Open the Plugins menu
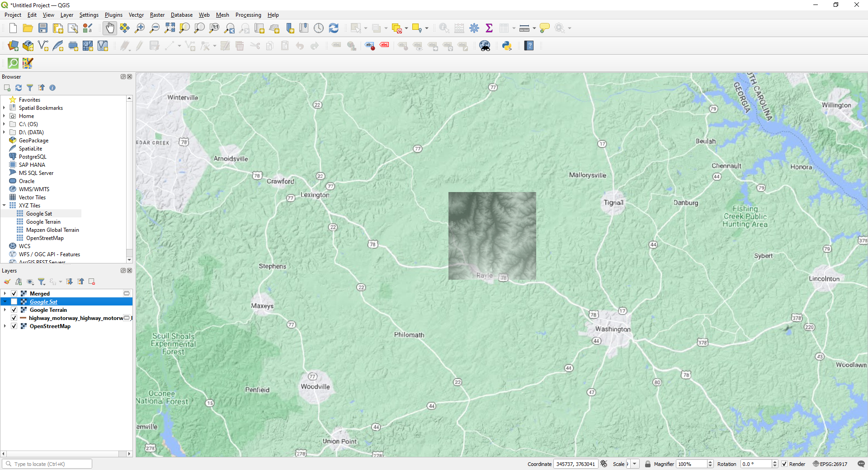Screen dimensions: 868x470 (x=113, y=15)
